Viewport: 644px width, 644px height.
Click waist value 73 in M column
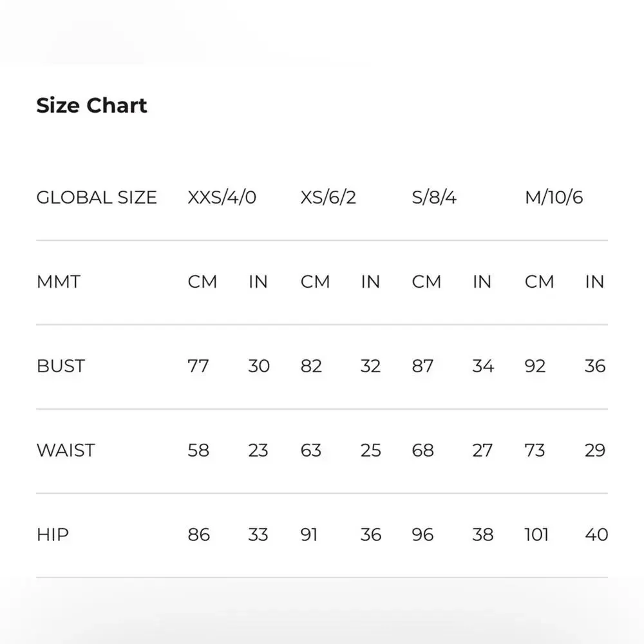pos(535,450)
